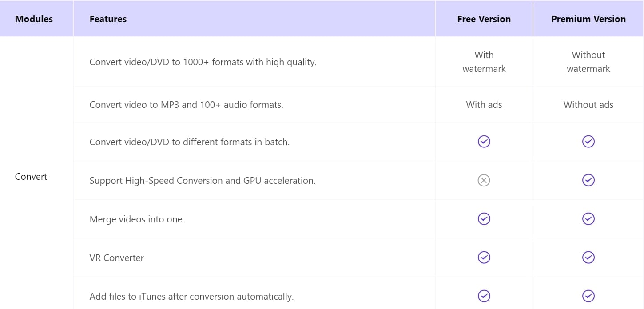Click Premium checkmark for Add files to iTunes
The height and width of the screenshot is (309, 644).
point(588,296)
